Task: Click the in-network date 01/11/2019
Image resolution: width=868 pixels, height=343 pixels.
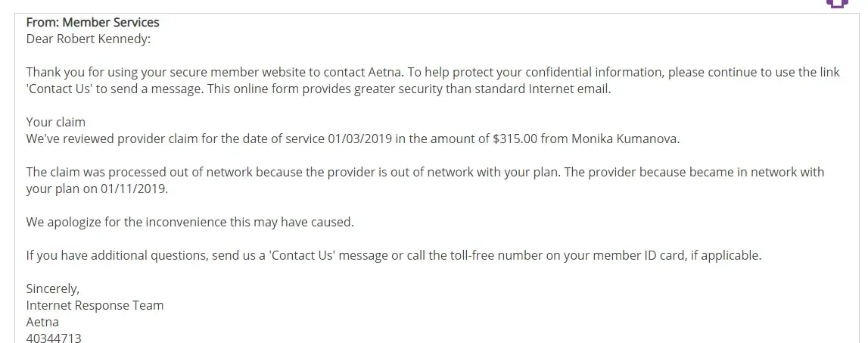Action: coord(135,189)
